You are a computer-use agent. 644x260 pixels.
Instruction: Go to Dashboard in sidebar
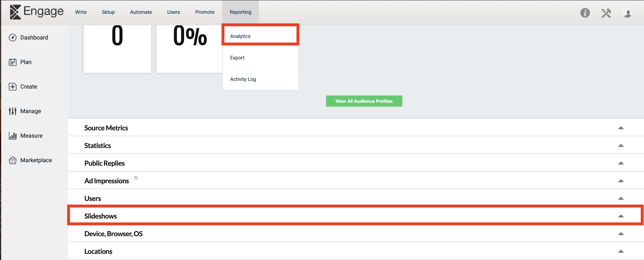(x=34, y=38)
